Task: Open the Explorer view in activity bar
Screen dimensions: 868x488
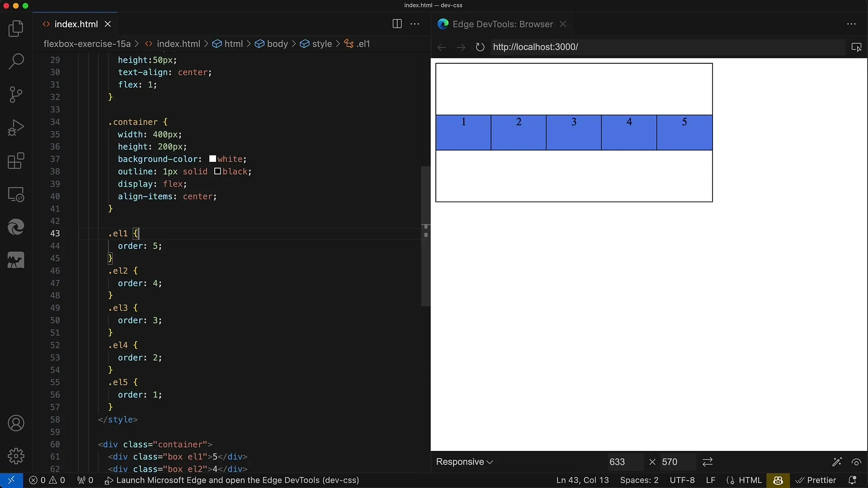Action: click(x=16, y=29)
